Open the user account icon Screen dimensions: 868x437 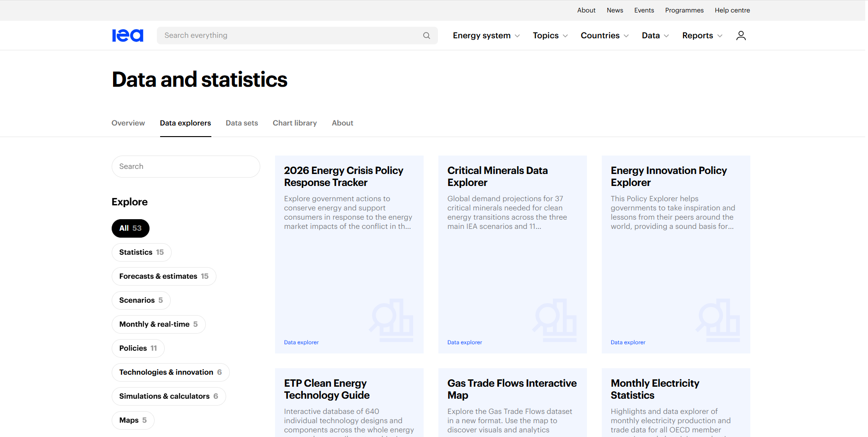(741, 36)
